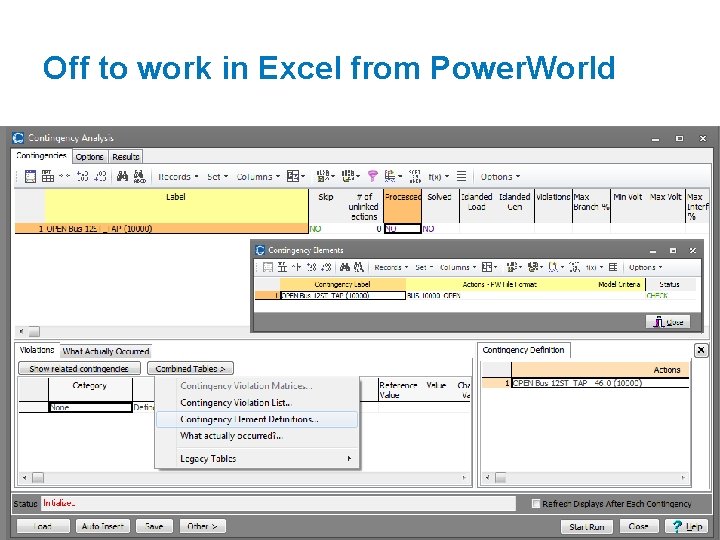Expand the Legacy Tables submenu
The height and width of the screenshot is (540, 720).
[257, 459]
